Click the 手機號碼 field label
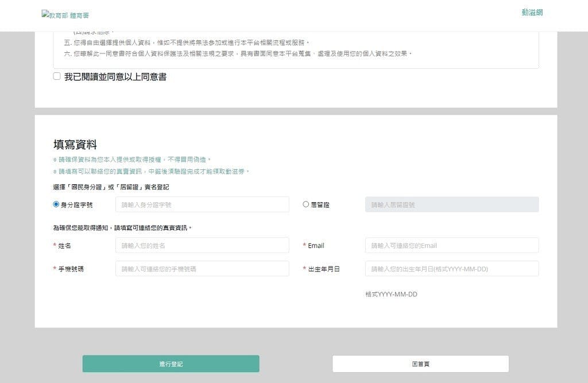The width and height of the screenshot is (588, 383). [x=71, y=269]
